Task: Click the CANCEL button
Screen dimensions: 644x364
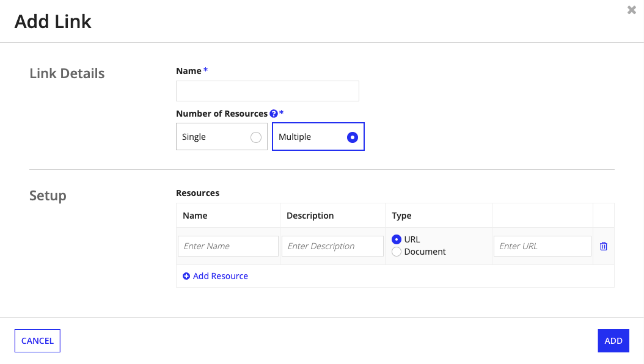Action: pos(37,341)
